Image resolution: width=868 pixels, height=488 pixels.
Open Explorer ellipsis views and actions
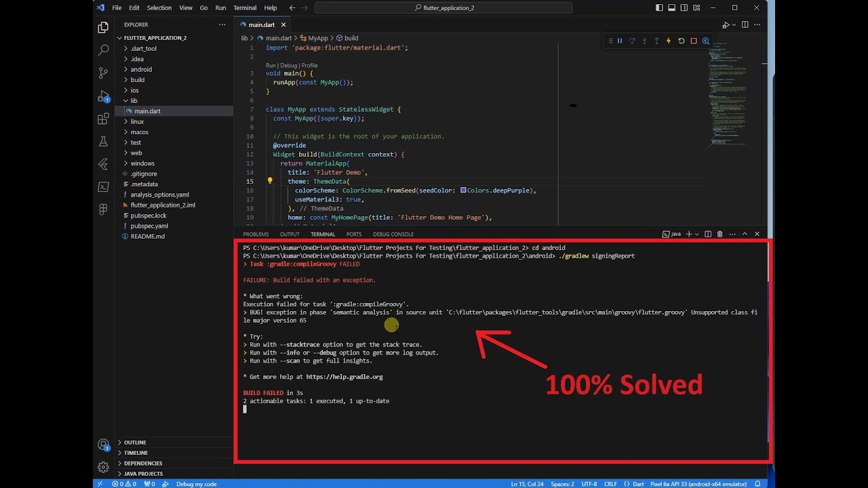click(x=222, y=24)
